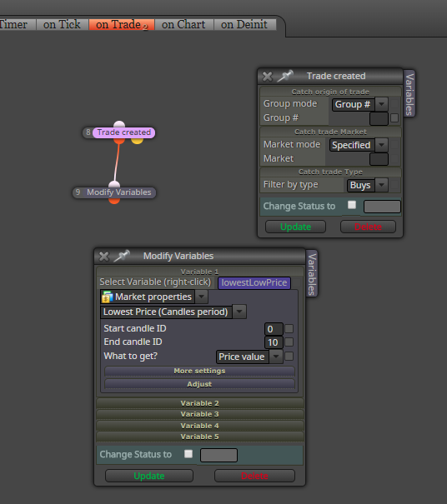Collapse the Catch trade Market header
This screenshot has height=504, width=447.
click(330, 132)
